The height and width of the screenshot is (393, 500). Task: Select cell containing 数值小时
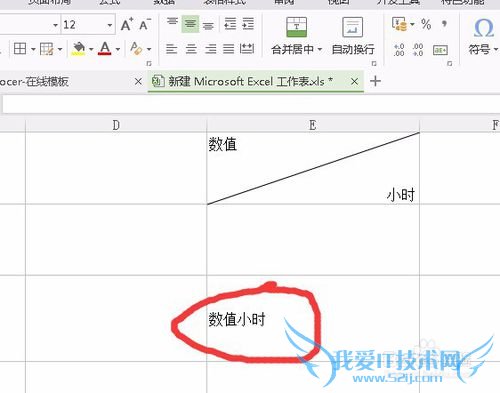[x=313, y=318]
